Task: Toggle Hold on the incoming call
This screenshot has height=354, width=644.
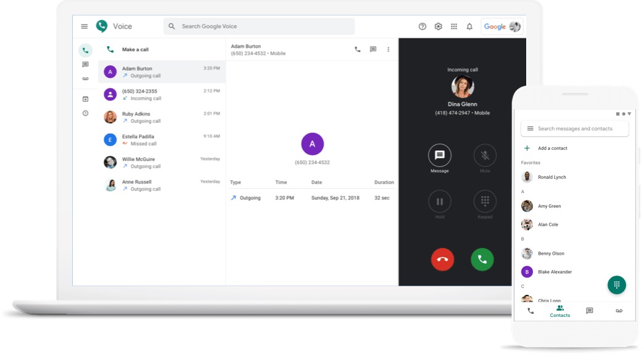Action: point(440,202)
